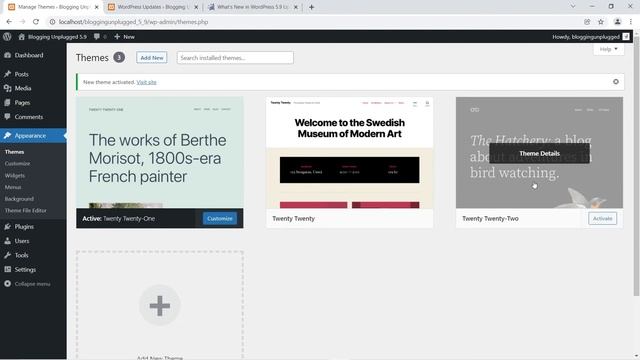This screenshot has width=640, height=360.
Task: Open the share page icon
Action: [x=587, y=22]
